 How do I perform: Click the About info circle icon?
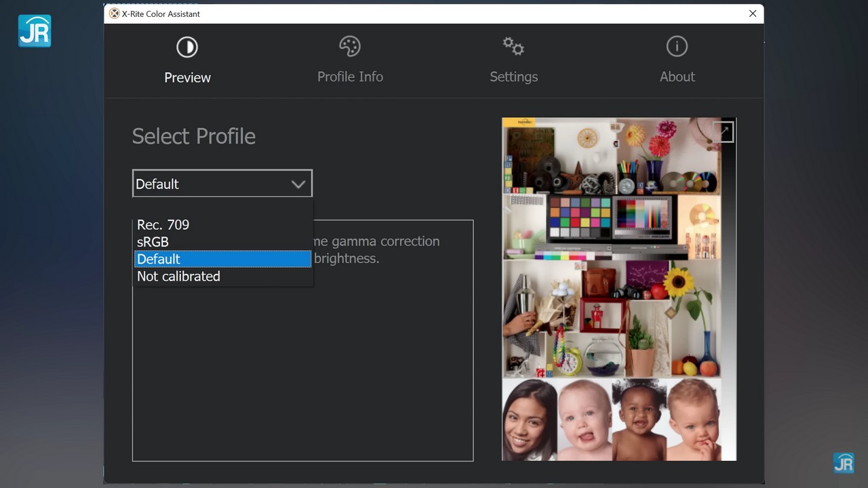pyautogui.click(x=677, y=46)
